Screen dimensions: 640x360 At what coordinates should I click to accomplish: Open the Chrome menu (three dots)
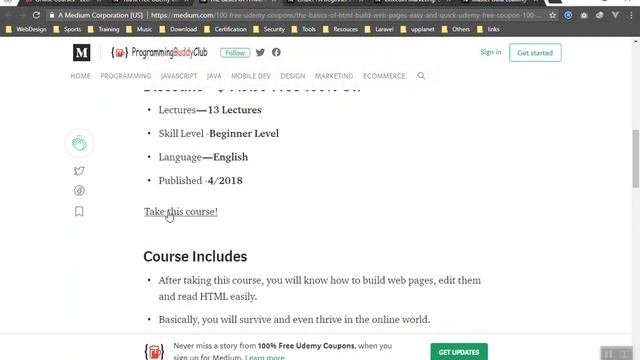point(631,16)
